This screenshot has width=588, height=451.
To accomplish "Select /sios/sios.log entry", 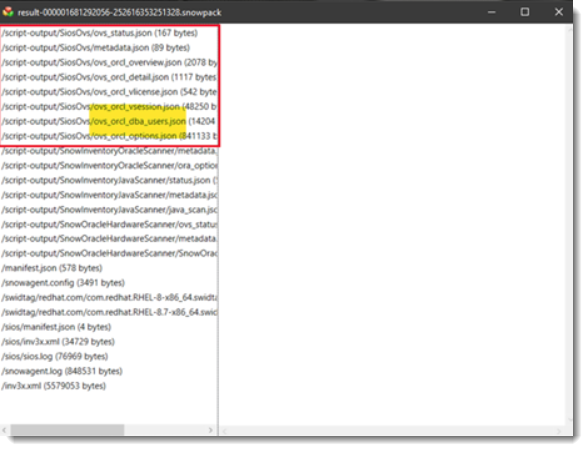I will [55, 356].
